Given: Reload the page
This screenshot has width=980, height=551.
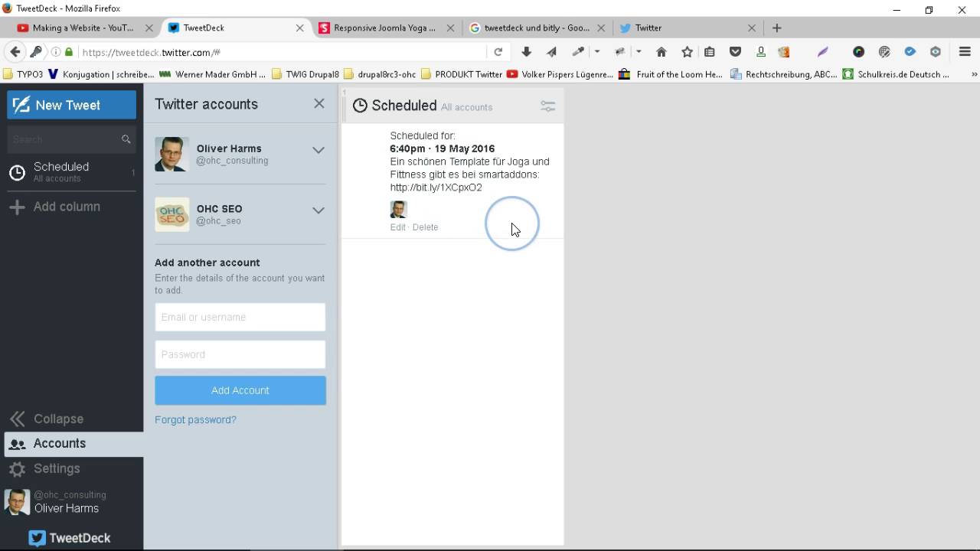Looking at the screenshot, I should tap(498, 52).
